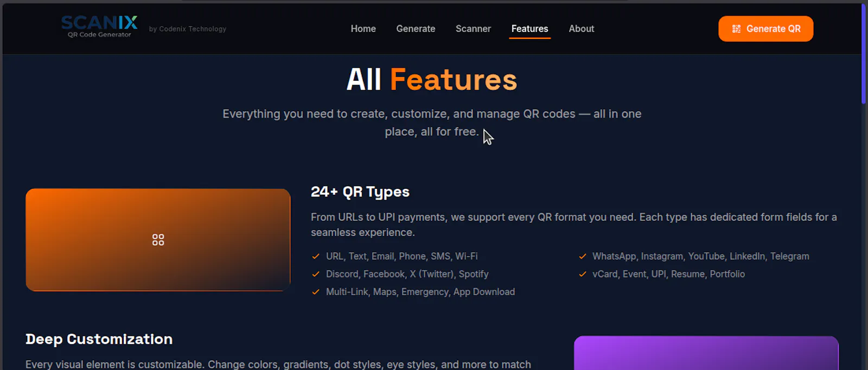Click the grid icon in the orange card
This screenshot has height=370, width=868.
point(158,240)
